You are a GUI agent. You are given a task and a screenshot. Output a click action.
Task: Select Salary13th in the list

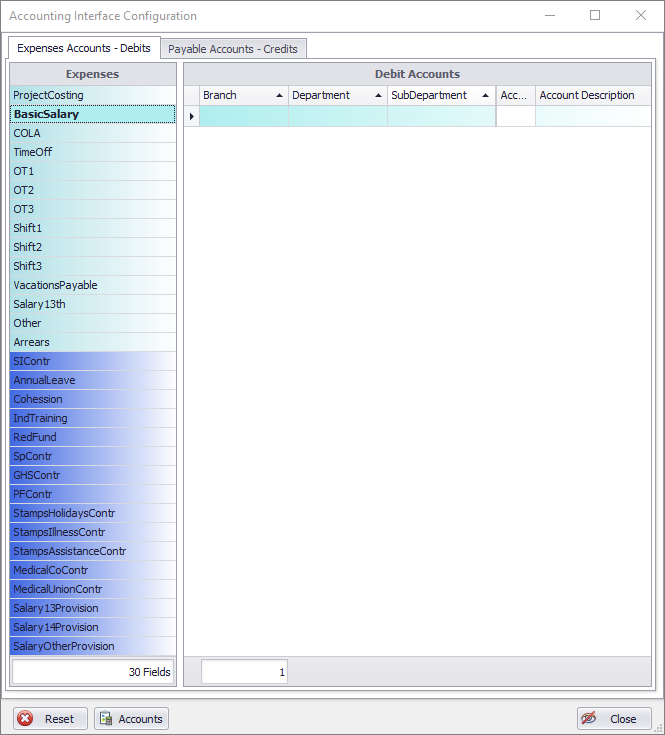click(93, 304)
